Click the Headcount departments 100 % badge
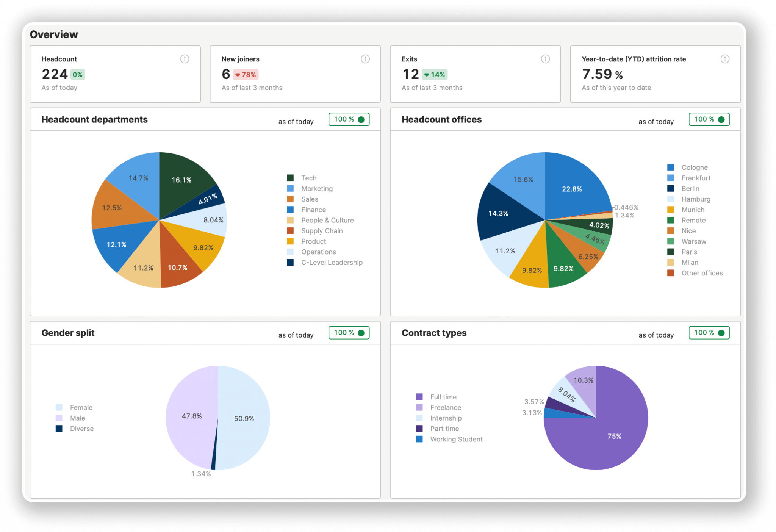 349,119
